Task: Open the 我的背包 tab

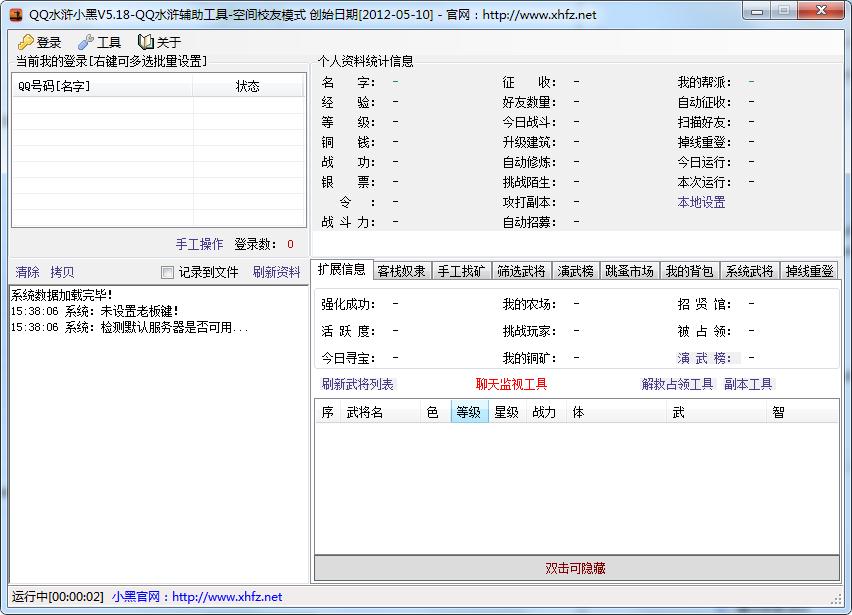Action: pos(689,271)
